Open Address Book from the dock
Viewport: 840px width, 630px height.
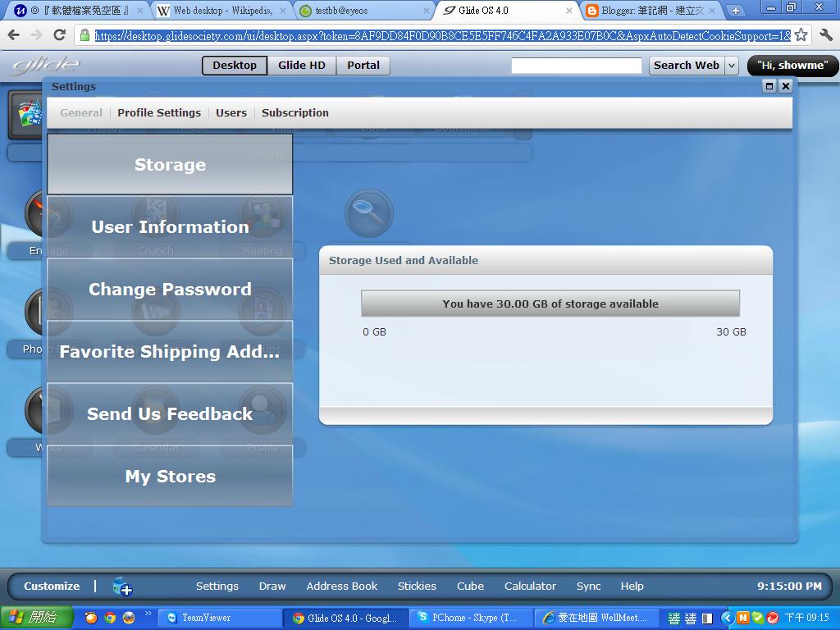pyautogui.click(x=342, y=586)
